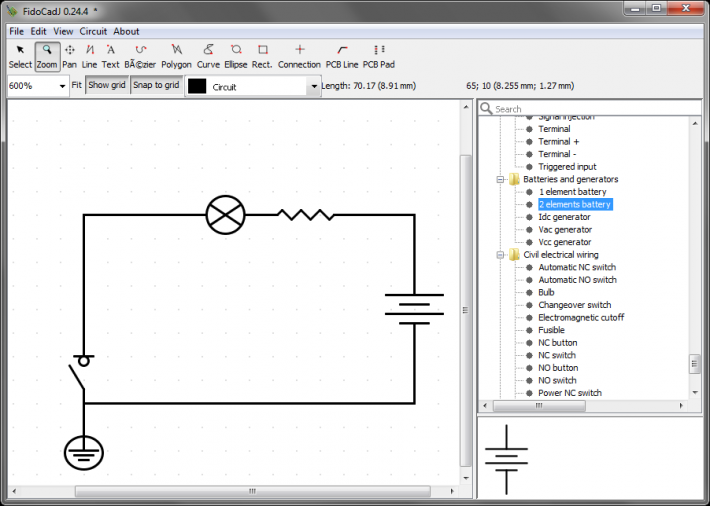Select the Select arrow tool
710x506 pixels.
(x=20, y=57)
